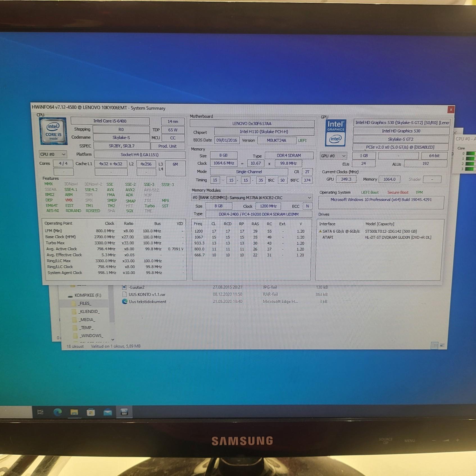
Task: Click the _TEMP_ folder icon
Action: point(75,328)
